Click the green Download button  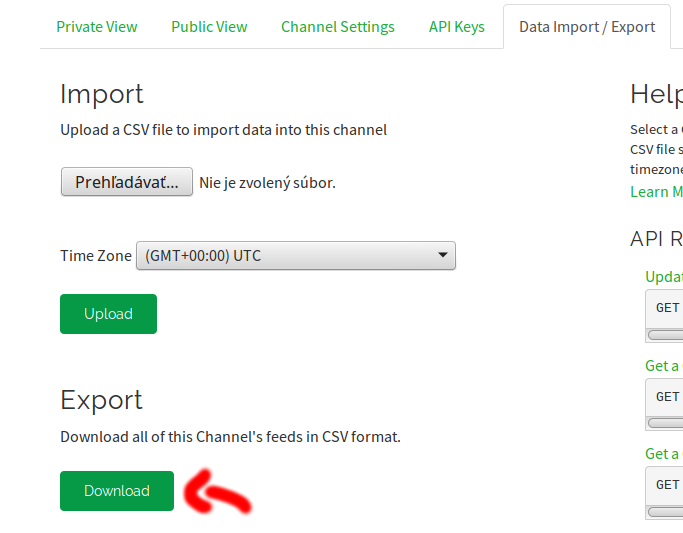pyautogui.click(x=117, y=491)
